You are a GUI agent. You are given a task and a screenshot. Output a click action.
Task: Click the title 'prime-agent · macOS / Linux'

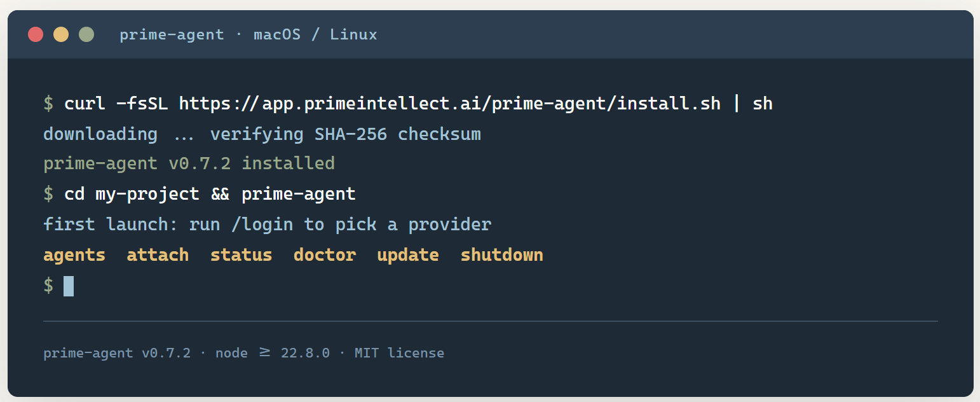pos(248,34)
